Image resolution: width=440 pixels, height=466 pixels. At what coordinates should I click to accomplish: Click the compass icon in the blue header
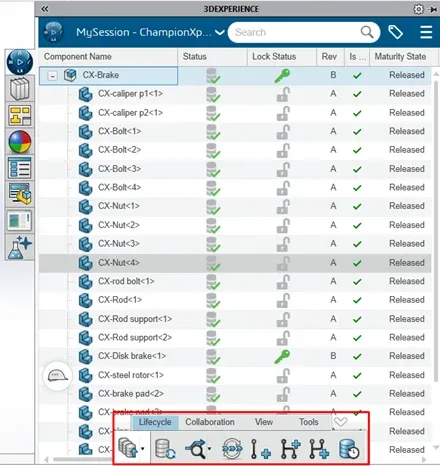point(53,32)
